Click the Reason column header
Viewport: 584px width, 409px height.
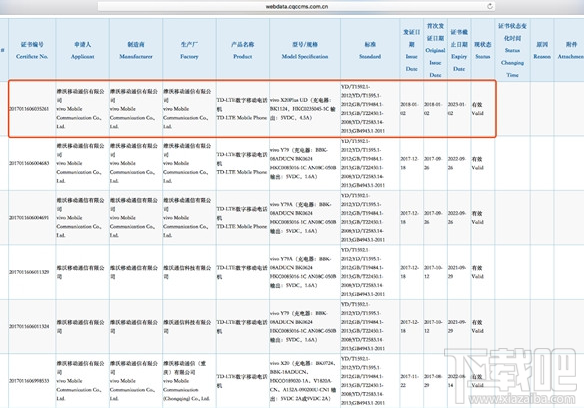pos(542,50)
